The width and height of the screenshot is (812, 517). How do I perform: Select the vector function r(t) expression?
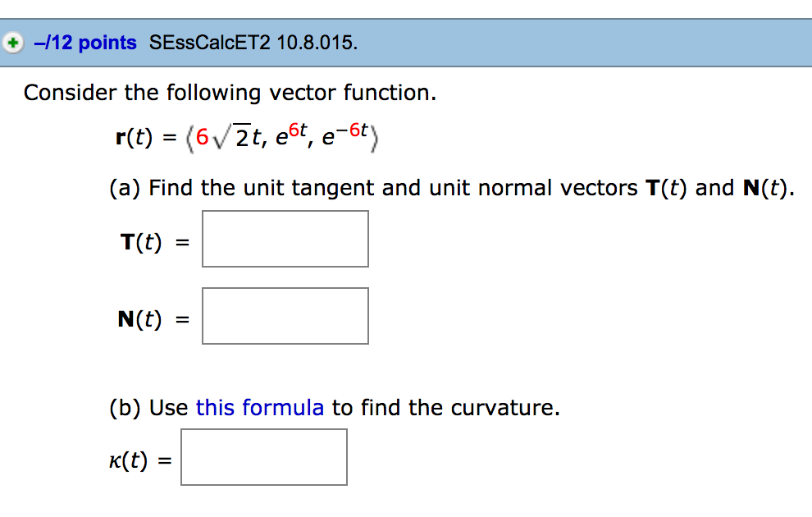pyautogui.click(x=246, y=135)
